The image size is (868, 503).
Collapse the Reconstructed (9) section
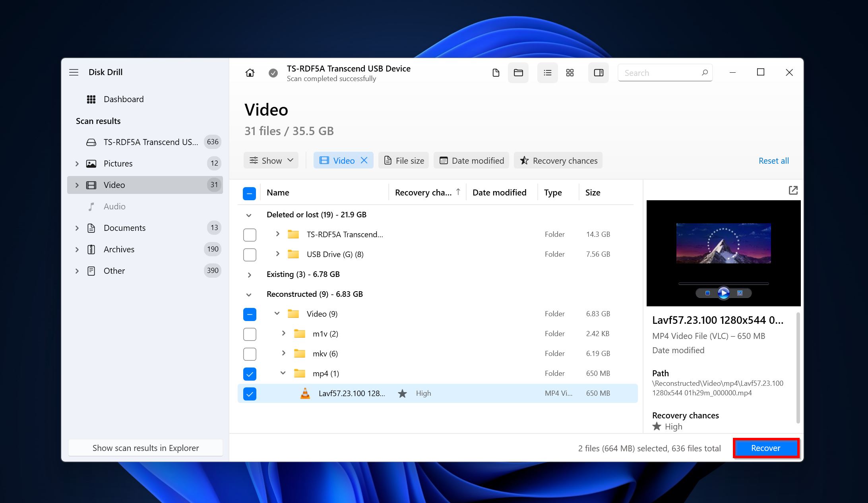249,294
